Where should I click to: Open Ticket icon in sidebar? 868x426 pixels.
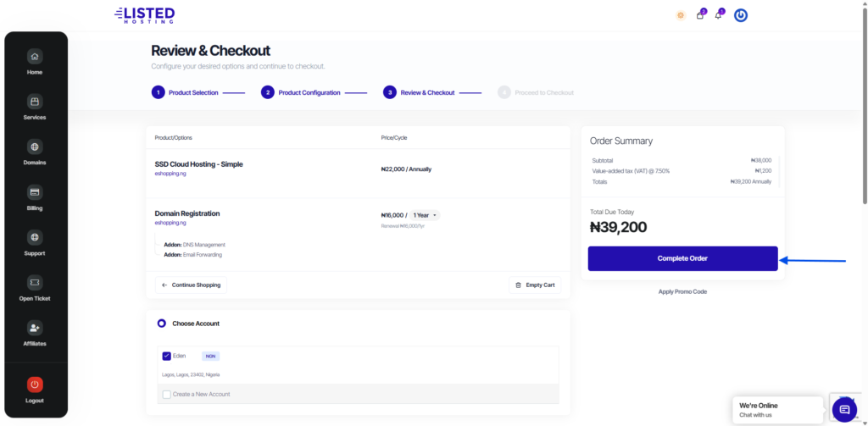[35, 282]
